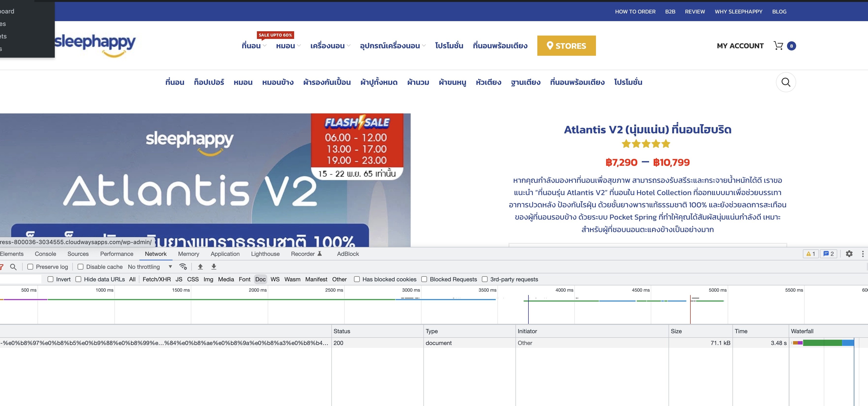
Task: Enable the Preserve log checkbox
Action: 30,267
